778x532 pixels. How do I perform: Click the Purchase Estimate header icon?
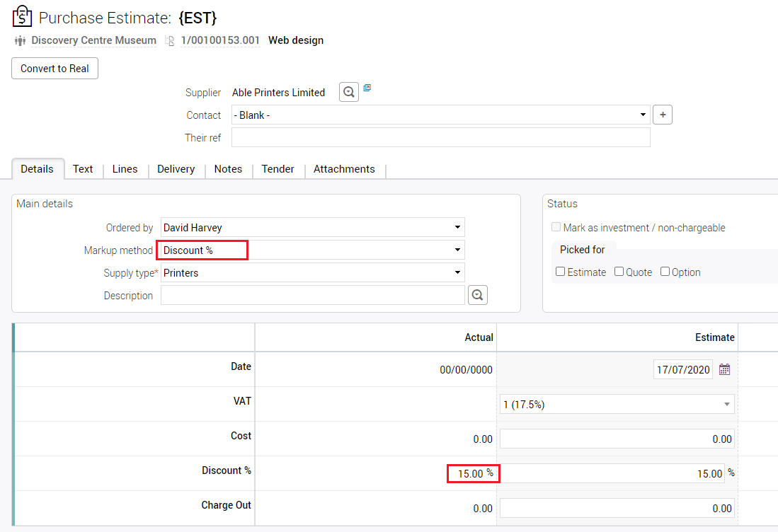tap(22, 16)
